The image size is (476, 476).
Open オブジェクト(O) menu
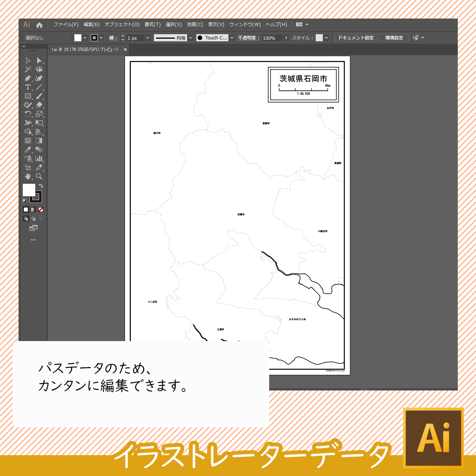(122, 25)
